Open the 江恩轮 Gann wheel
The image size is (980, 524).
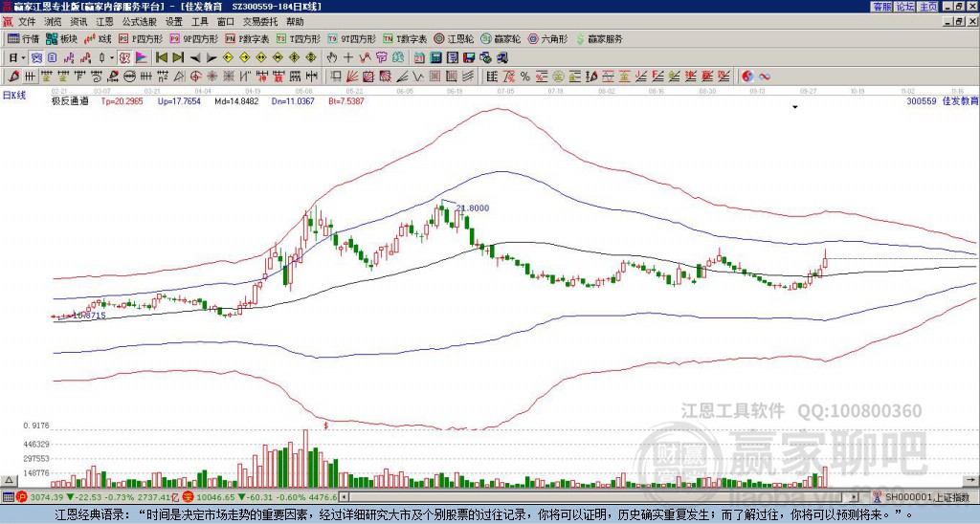click(x=454, y=38)
